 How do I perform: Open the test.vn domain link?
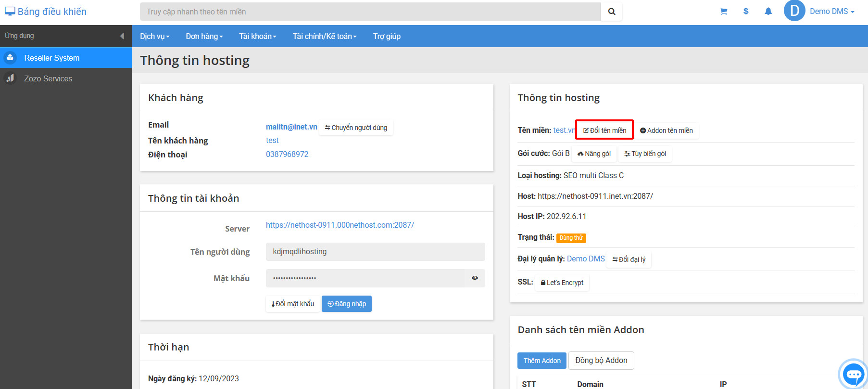click(x=564, y=130)
